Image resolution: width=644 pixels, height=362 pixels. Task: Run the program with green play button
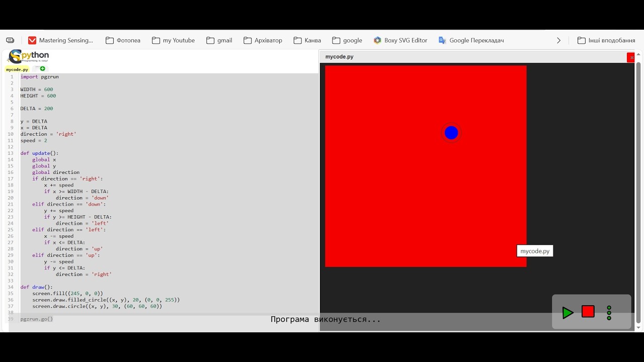[x=568, y=313]
